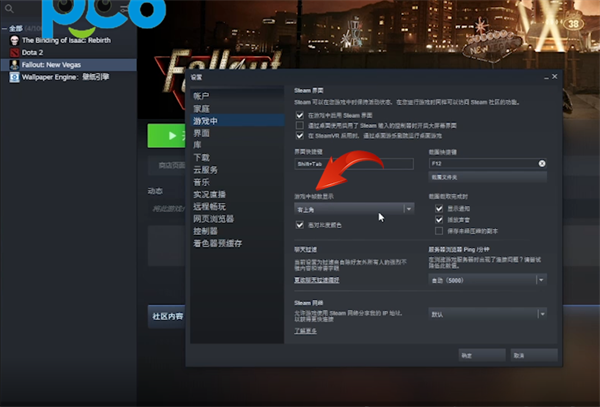This screenshot has width=600, height=407.
Task: Open the Steam networking 默认 dropdown
Action: [488, 314]
